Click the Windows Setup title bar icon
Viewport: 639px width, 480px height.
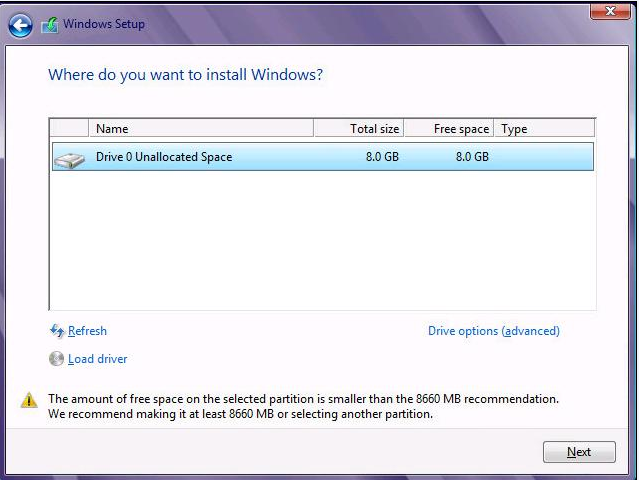(49, 25)
